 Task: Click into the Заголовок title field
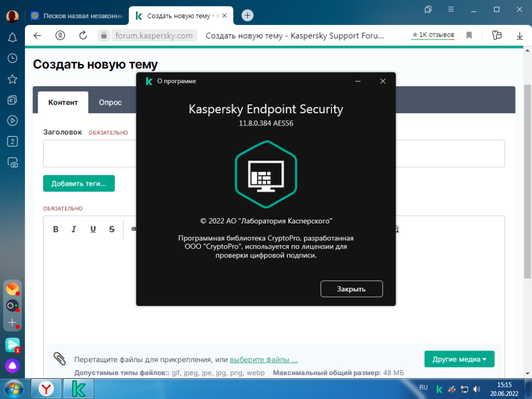click(274, 153)
